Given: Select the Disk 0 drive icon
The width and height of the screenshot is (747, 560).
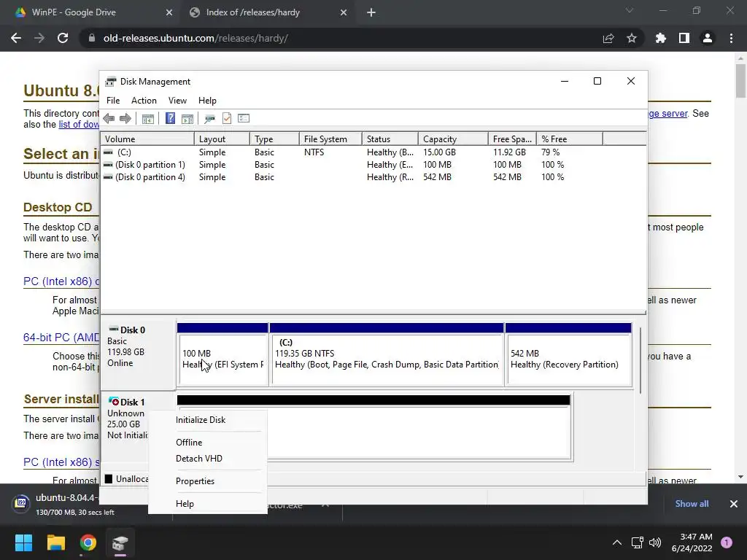Looking at the screenshot, I should tap(113, 330).
